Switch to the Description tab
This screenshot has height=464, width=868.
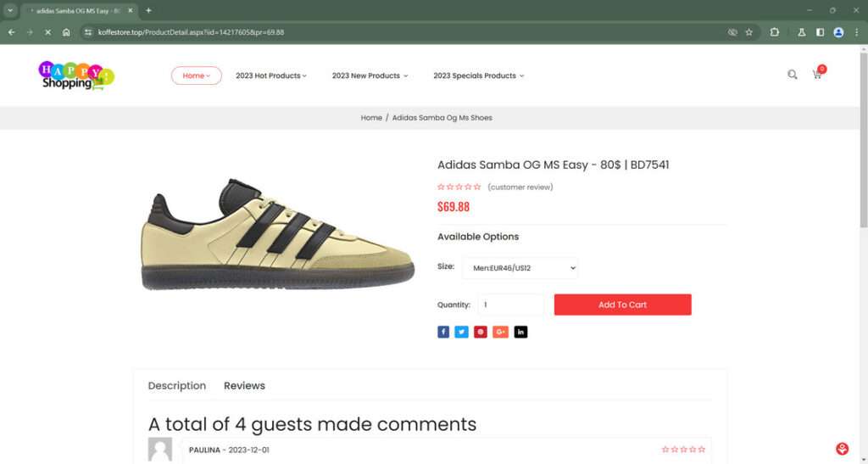[x=176, y=386]
